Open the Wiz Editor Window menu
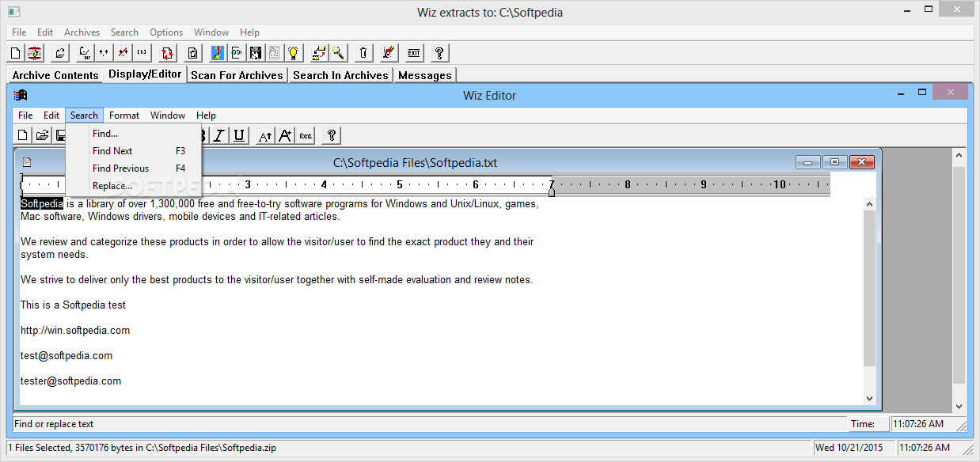 coord(168,116)
